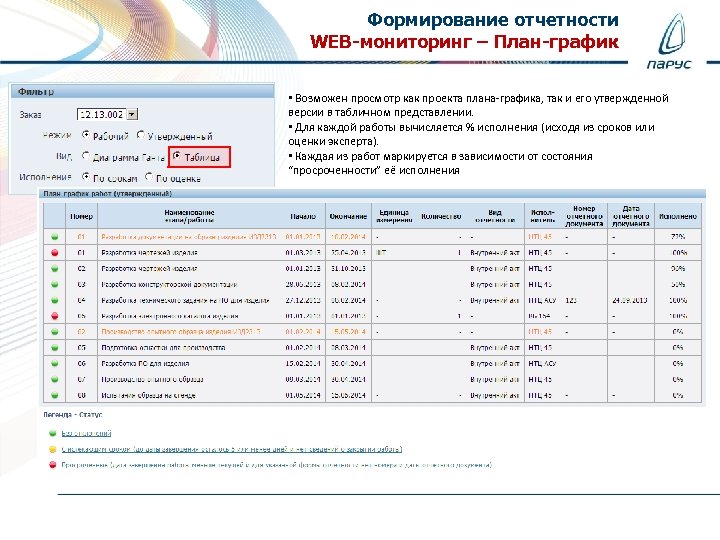Click the Наименование этапа/работы column header
This screenshot has height=540, width=720.
point(189,216)
